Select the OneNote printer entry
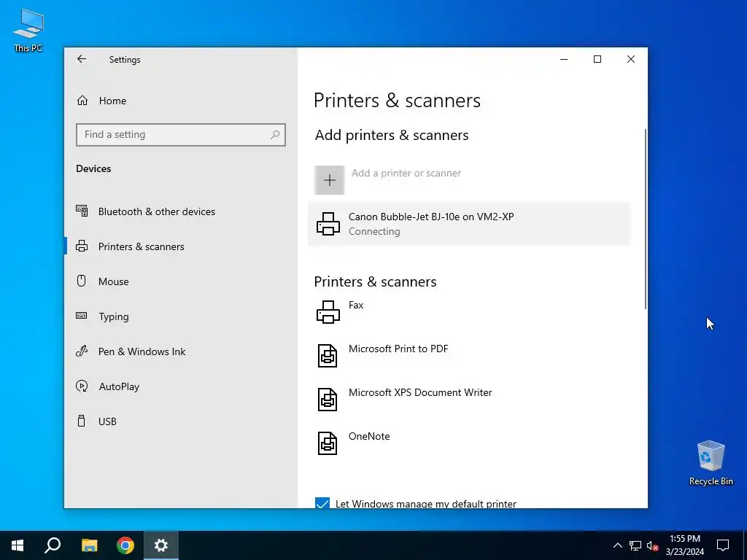Image resolution: width=747 pixels, height=560 pixels. 469,443
